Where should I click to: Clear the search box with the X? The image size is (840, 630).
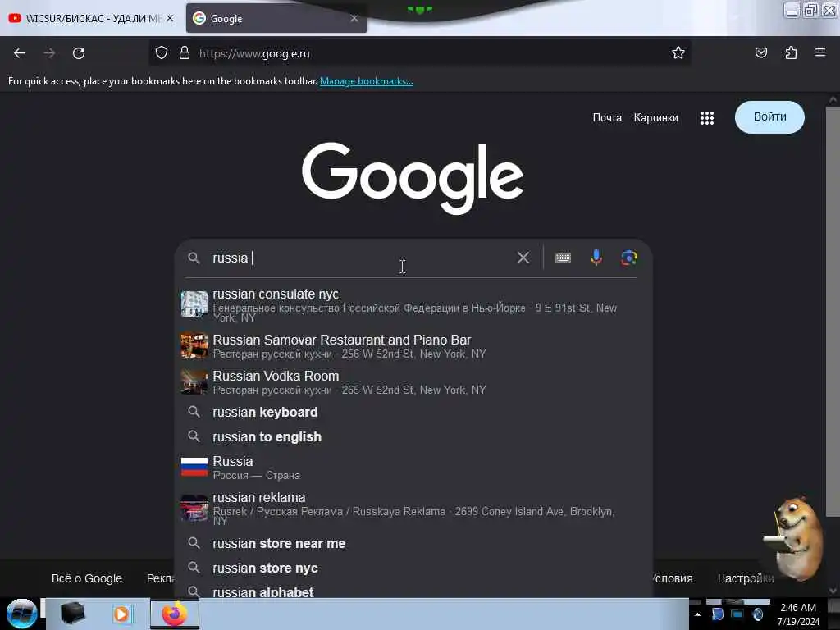pos(523,258)
